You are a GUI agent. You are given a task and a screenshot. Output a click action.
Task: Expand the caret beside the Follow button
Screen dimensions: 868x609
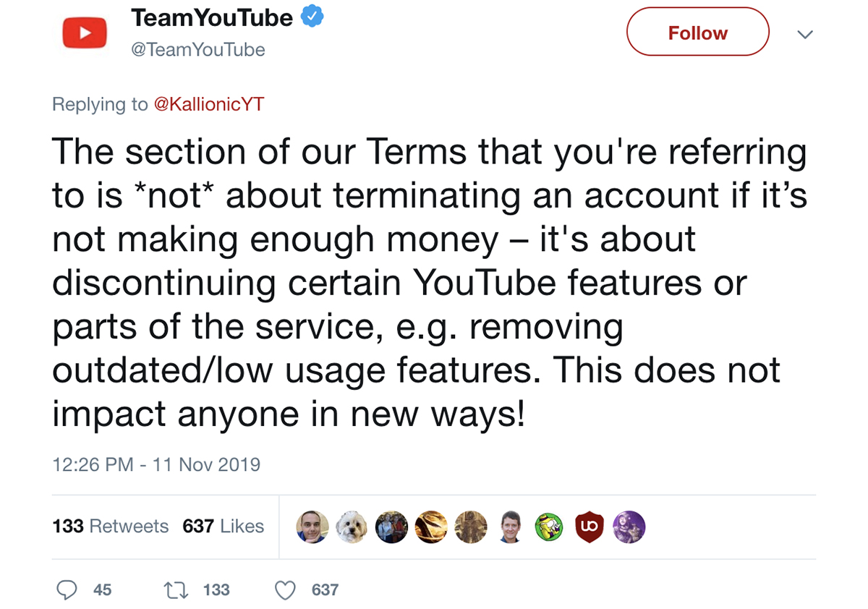pyautogui.click(x=804, y=34)
